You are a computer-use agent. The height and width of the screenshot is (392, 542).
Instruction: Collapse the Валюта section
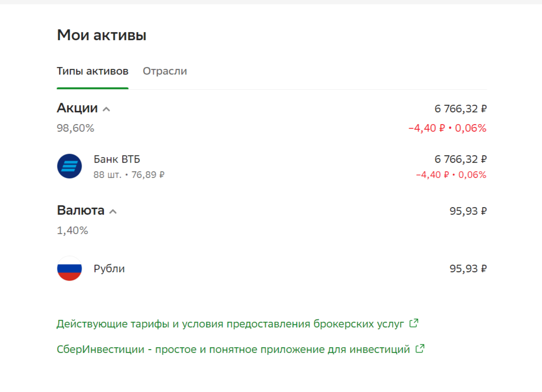[113, 211]
